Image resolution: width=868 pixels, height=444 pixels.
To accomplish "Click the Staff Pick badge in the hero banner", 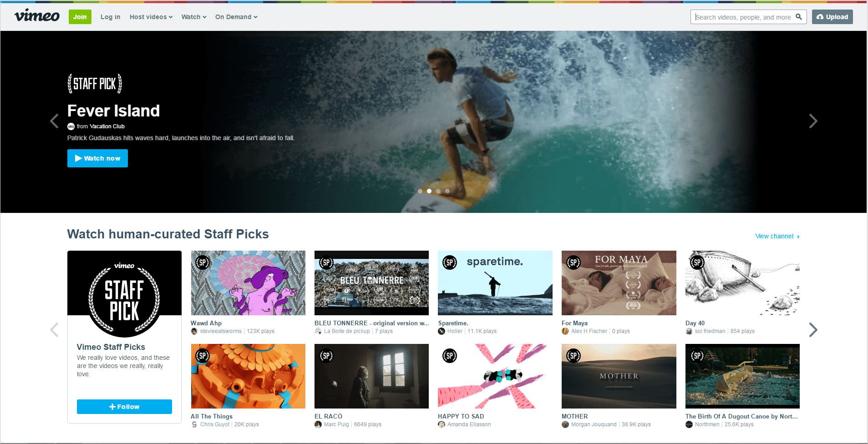I will point(95,84).
